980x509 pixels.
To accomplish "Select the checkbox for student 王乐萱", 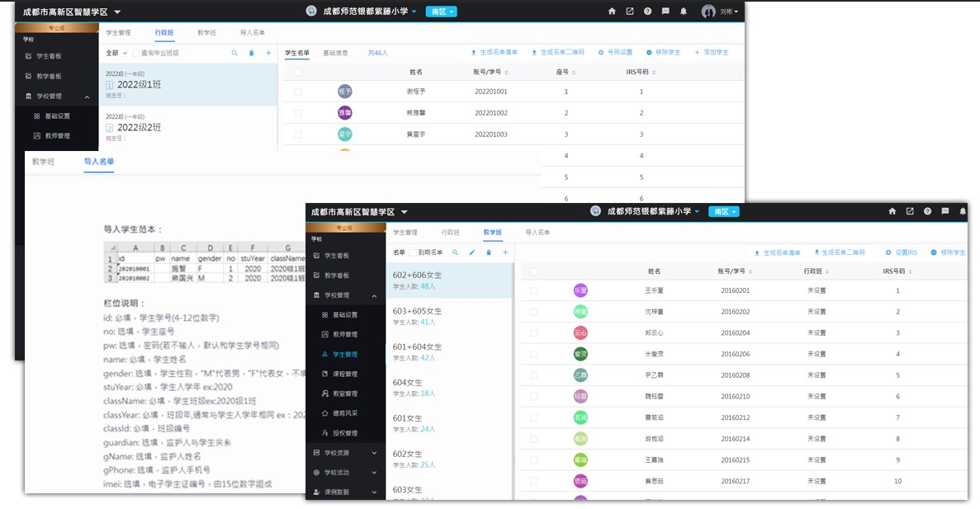I will pyautogui.click(x=533, y=290).
